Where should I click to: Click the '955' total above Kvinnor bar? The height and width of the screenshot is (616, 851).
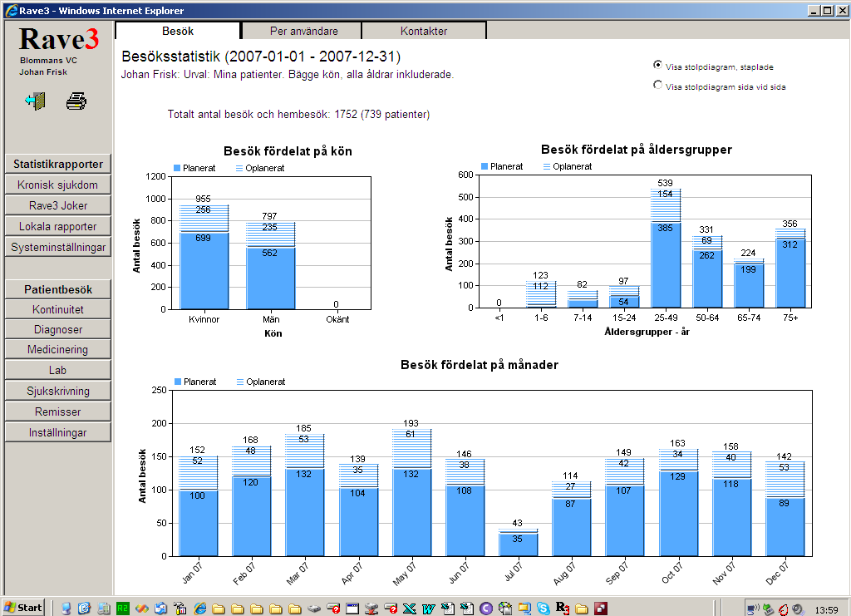point(203,199)
